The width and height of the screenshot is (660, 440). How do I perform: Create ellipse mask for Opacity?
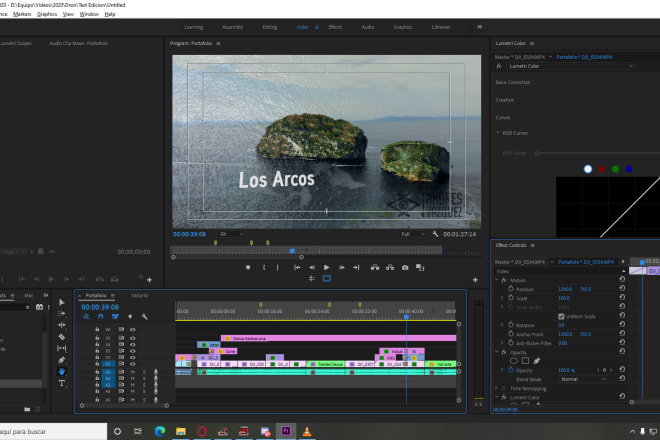pyautogui.click(x=514, y=361)
